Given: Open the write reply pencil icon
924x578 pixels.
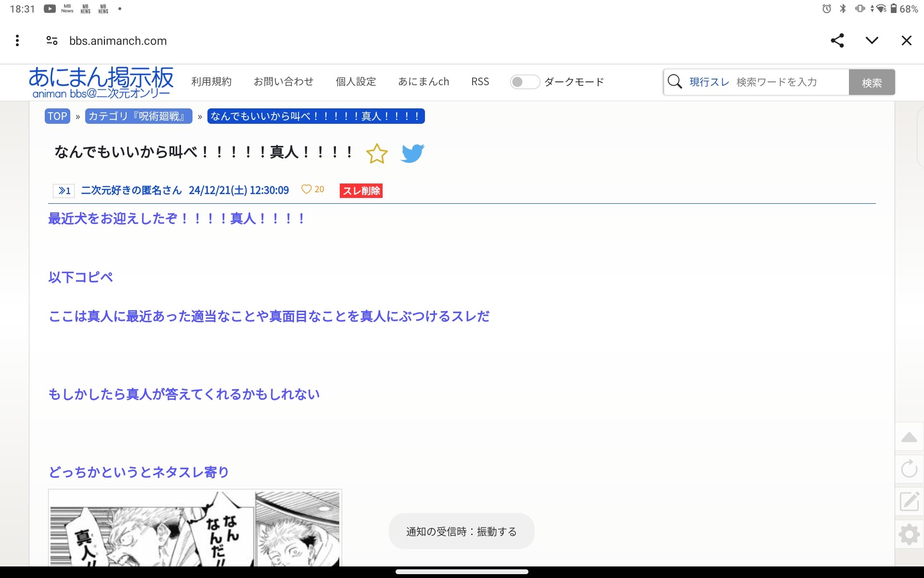Looking at the screenshot, I should pyautogui.click(x=909, y=501).
